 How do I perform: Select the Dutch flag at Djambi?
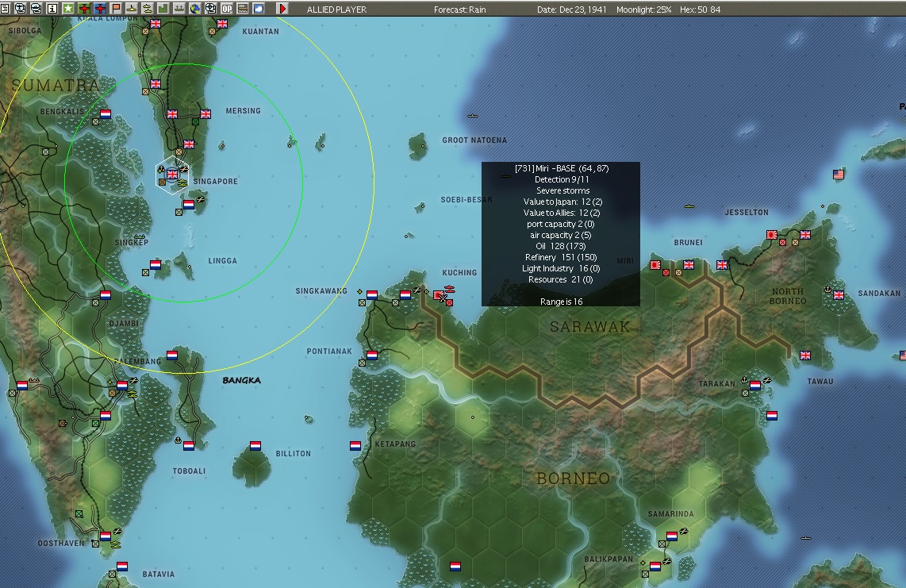pyautogui.click(x=106, y=295)
